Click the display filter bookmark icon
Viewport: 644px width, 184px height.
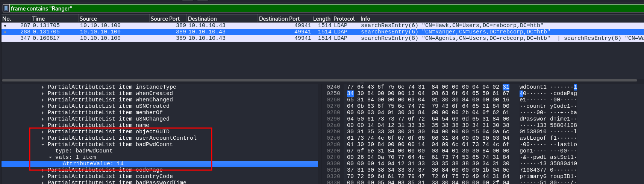pyautogui.click(x=6, y=8)
